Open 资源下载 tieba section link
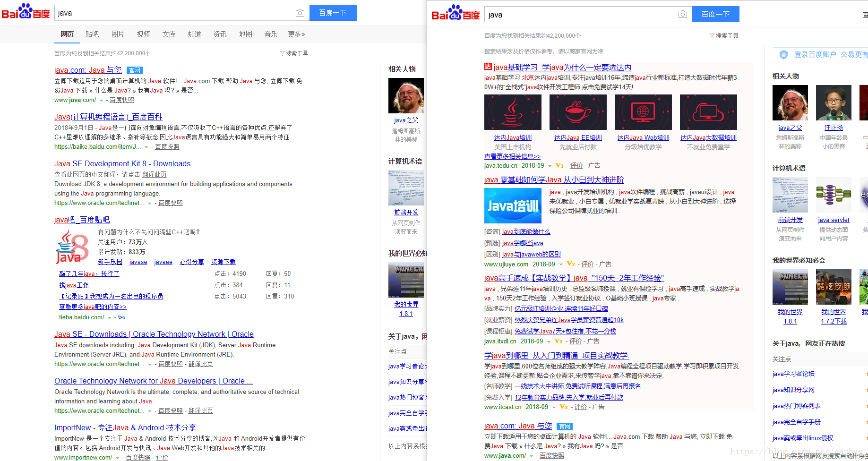 [223, 262]
